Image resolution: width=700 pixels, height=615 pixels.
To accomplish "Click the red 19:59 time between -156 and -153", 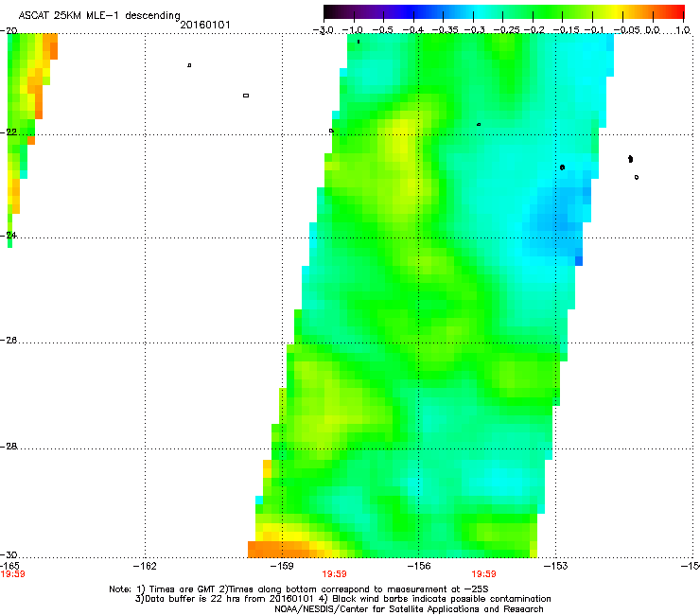I will (x=484, y=574).
